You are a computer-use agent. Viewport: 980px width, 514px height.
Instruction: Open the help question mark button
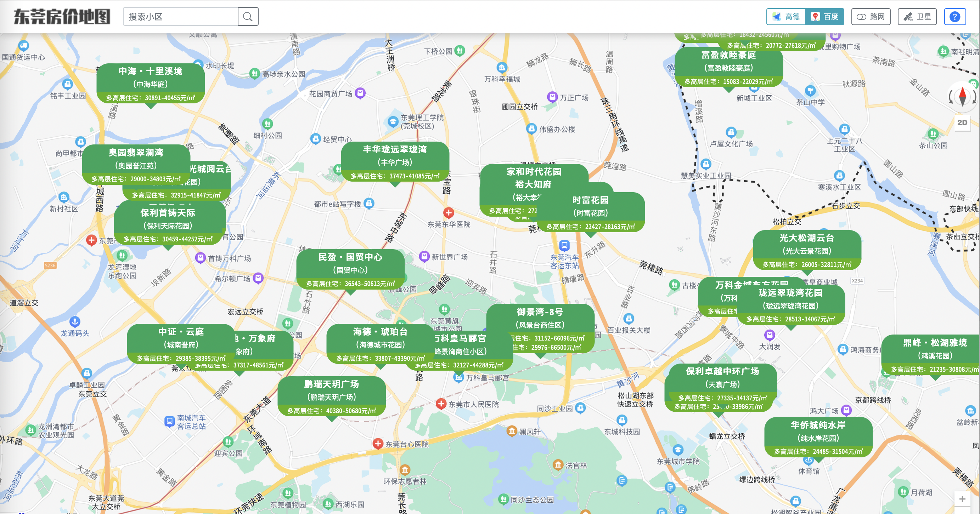[954, 17]
